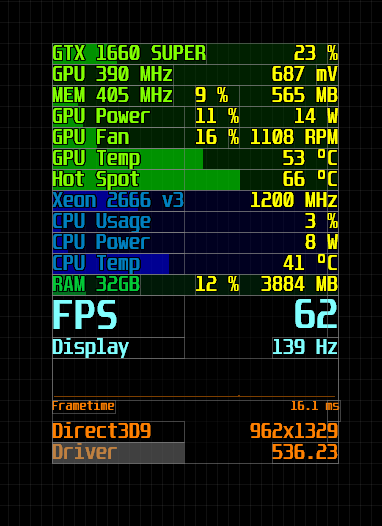Viewport: 382px width, 526px height.
Task: Select the 3884 MB RAM value
Action: coord(299,284)
